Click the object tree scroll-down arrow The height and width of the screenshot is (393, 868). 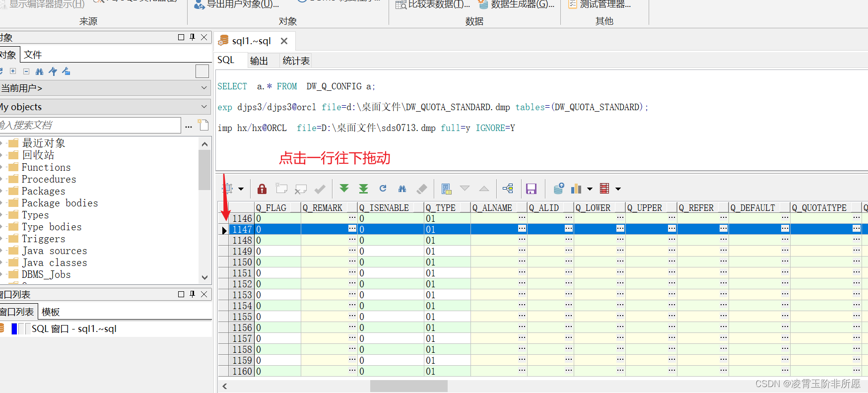tap(204, 277)
